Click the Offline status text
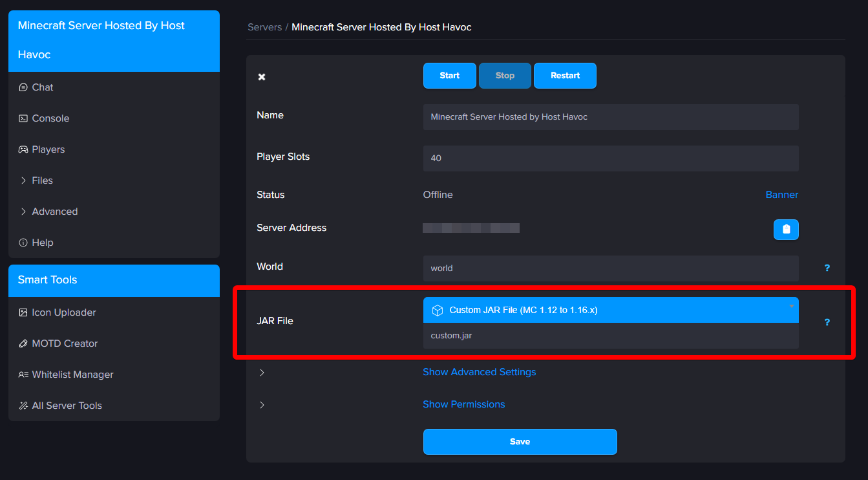This screenshot has width=868, height=480. click(438, 195)
